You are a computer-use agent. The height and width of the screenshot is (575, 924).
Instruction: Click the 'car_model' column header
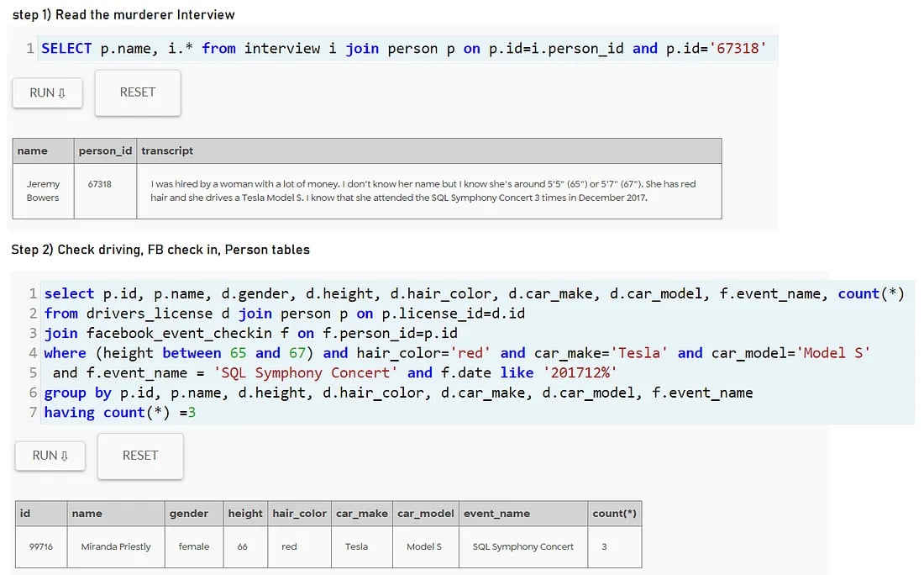(426, 514)
